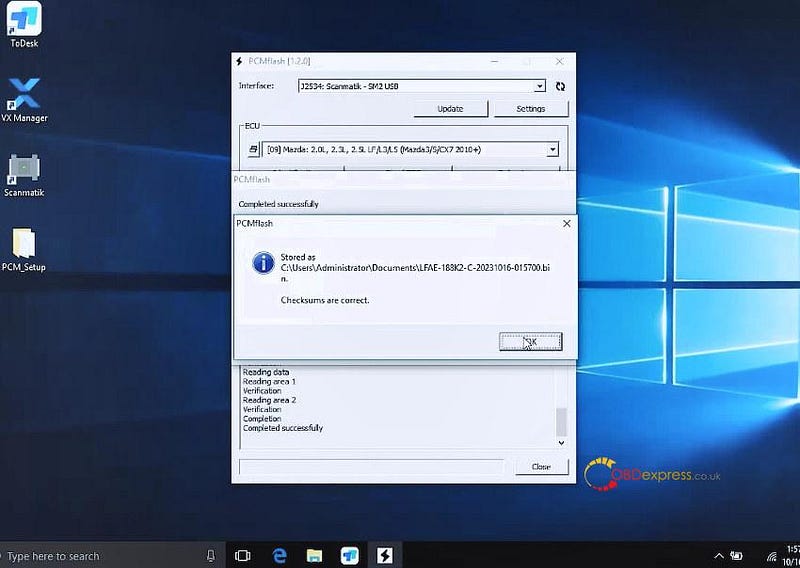Viewport: 800px width, 568px height.
Task: Confirm the dialog with OK
Action: (531, 341)
